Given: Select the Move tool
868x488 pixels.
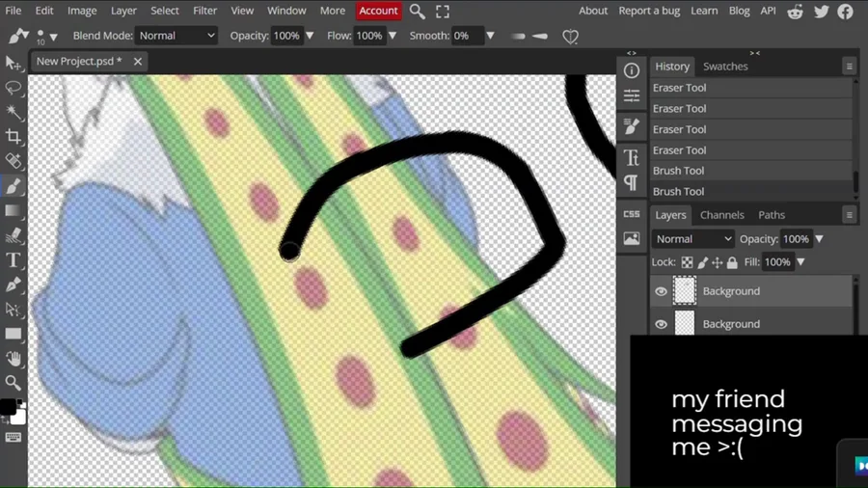Looking at the screenshot, I should point(13,63).
